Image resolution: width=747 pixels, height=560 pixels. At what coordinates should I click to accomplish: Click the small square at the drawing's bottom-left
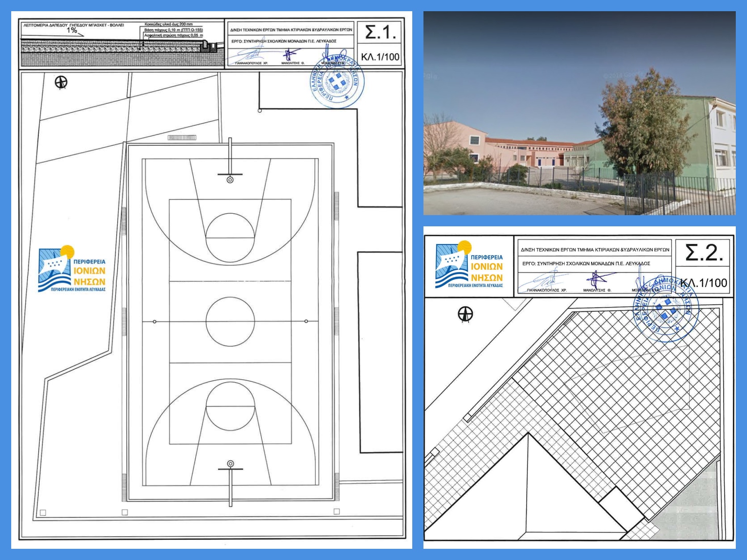click(x=43, y=512)
